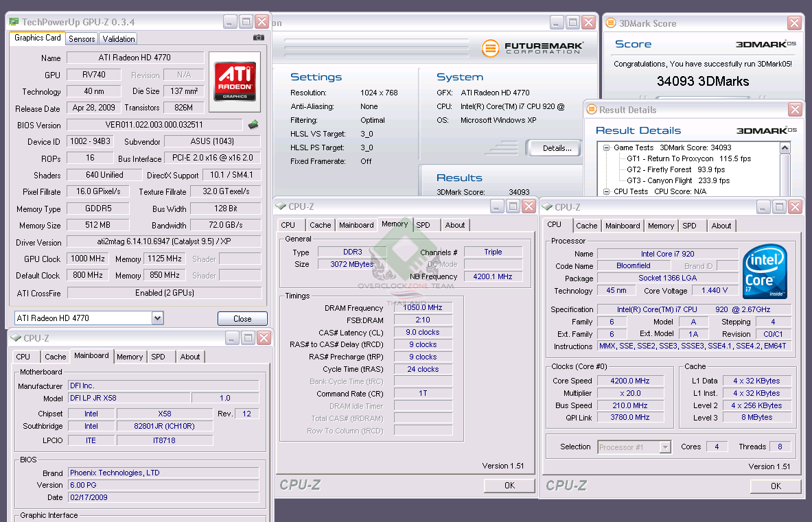Click the 3DMark05 logo in Score window

pos(766,44)
